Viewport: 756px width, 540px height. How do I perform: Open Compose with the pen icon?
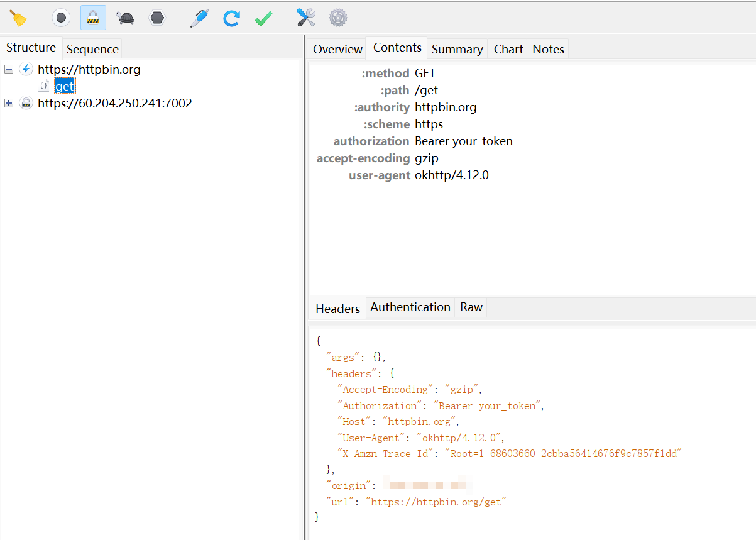tap(199, 18)
